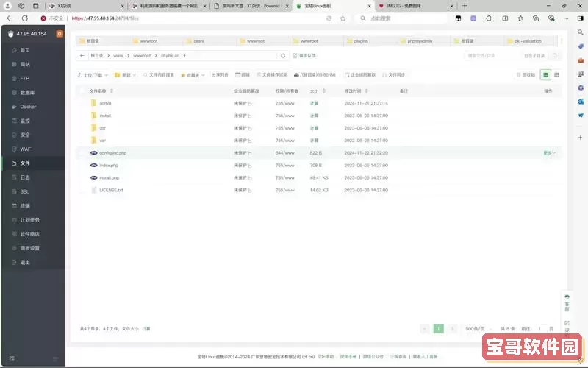Click 分享列表 in the toolbar
Image resolution: width=588 pixels, height=368 pixels.
point(220,75)
